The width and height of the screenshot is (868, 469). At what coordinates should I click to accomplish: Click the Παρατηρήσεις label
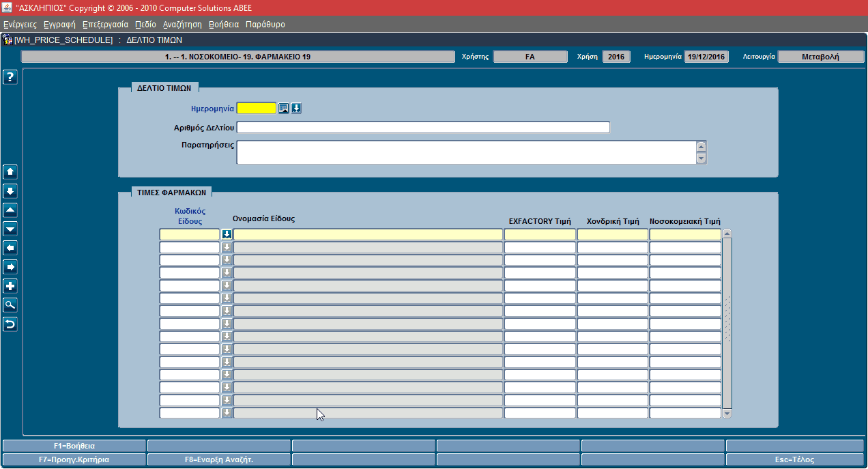(x=208, y=145)
